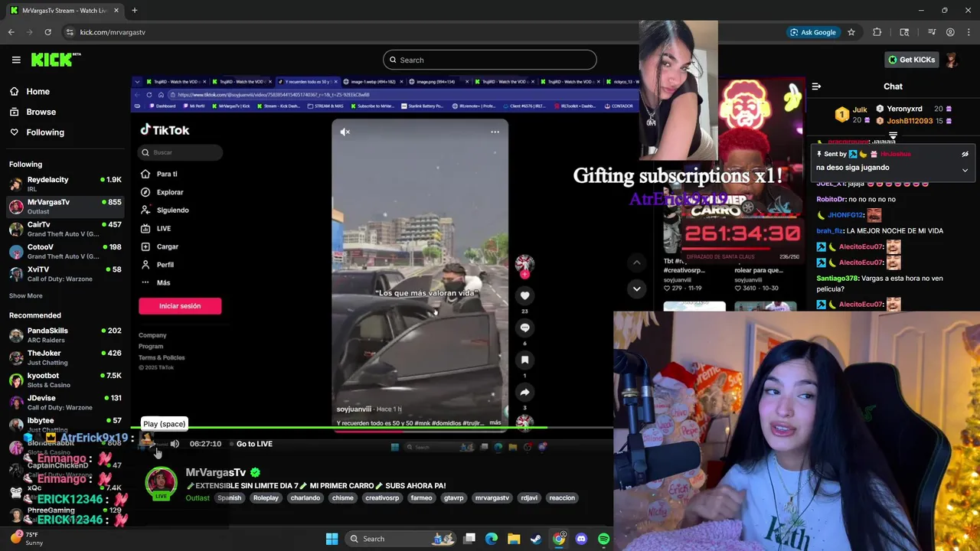Click the Outlast category link

[x=198, y=498]
